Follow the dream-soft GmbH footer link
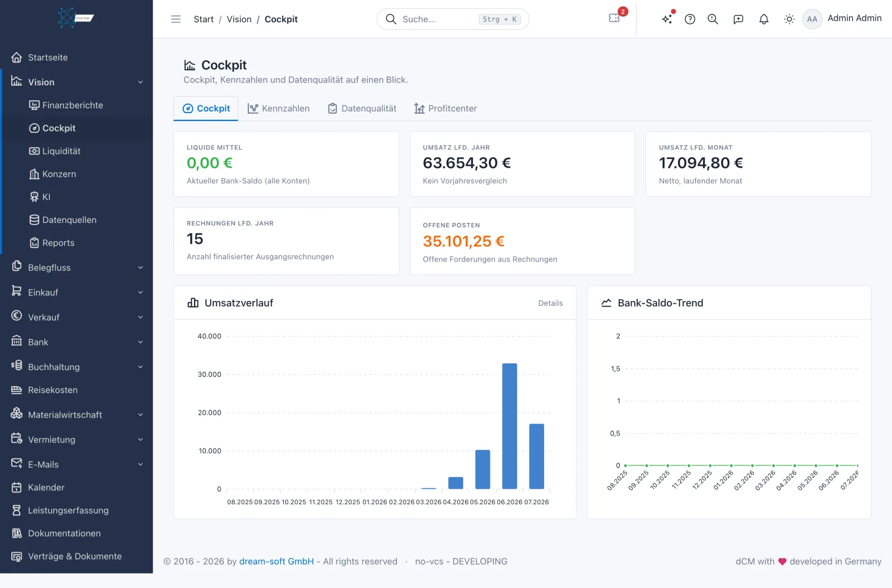Viewport: 892px width, 588px height. [x=277, y=561]
